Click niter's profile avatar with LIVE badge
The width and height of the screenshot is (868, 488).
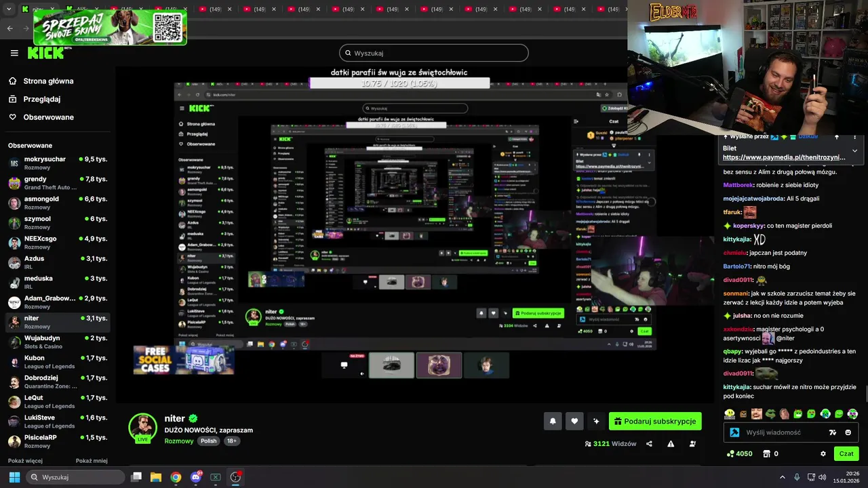point(142,428)
